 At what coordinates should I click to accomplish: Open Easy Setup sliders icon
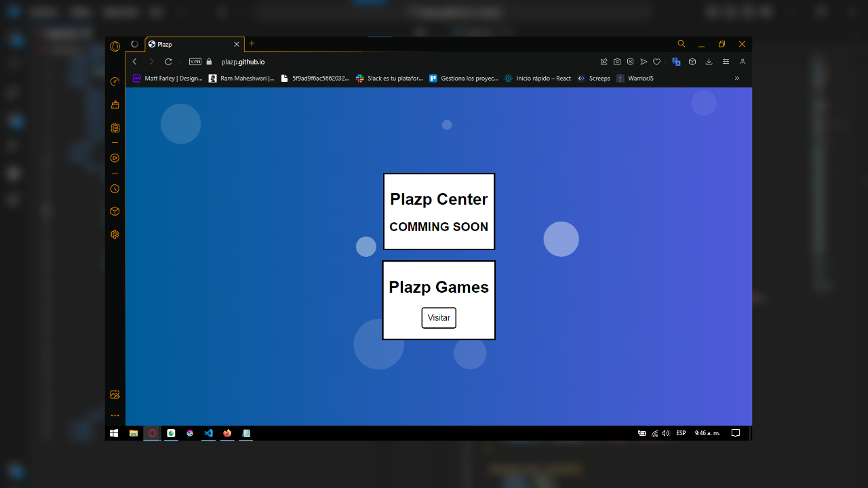(x=726, y=62)
